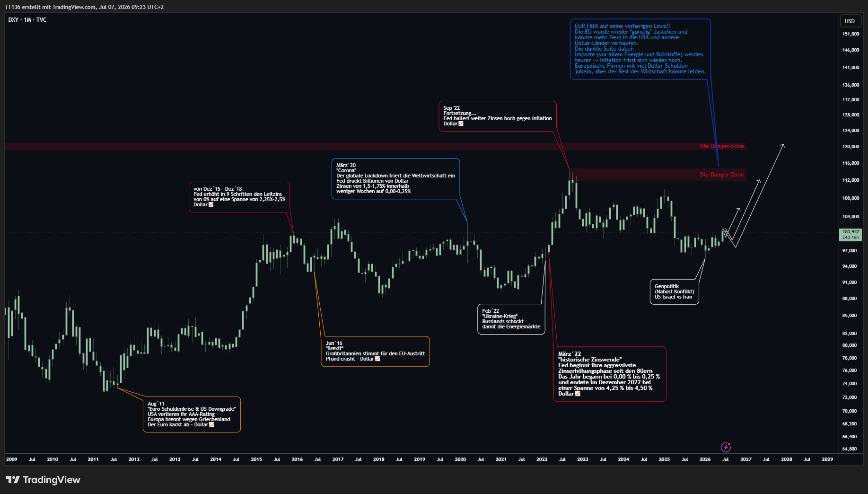The height and width of the screenshot is (494, 868).
Task: Click the Dez '15 - Dez '18 Fed annotation
Action: tap(239, 197)
